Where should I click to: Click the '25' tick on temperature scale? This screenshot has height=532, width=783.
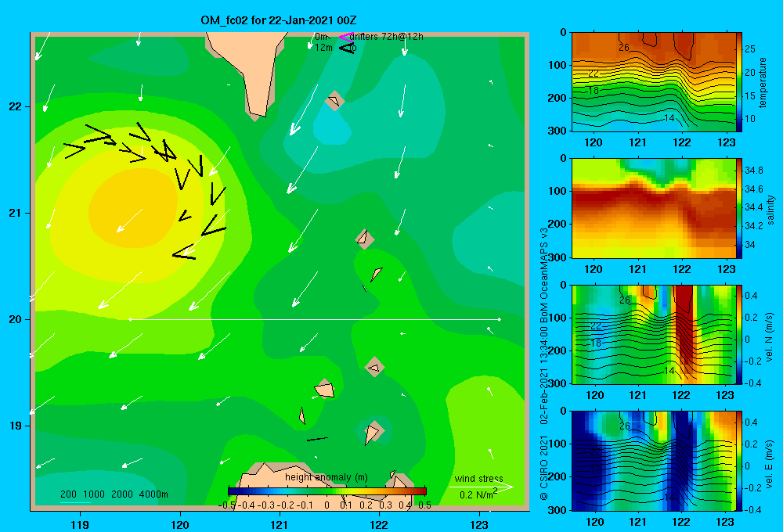point(750,49)
